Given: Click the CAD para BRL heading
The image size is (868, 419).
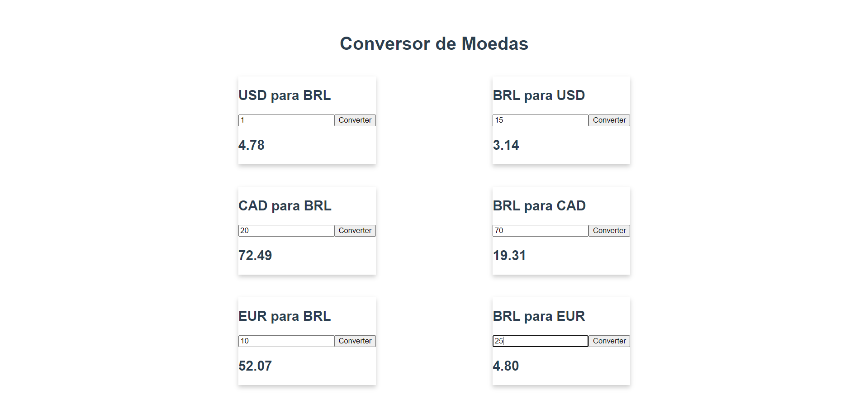Looking at the screenshot, I should click(x=285, y=206).
